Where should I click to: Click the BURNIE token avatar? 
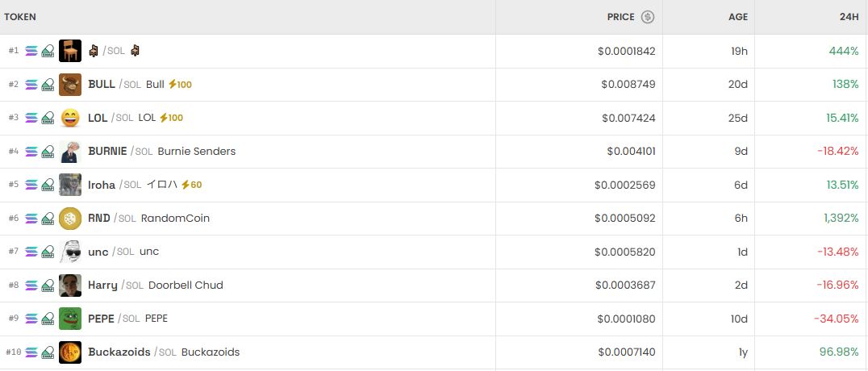click(x=70, y=151)
